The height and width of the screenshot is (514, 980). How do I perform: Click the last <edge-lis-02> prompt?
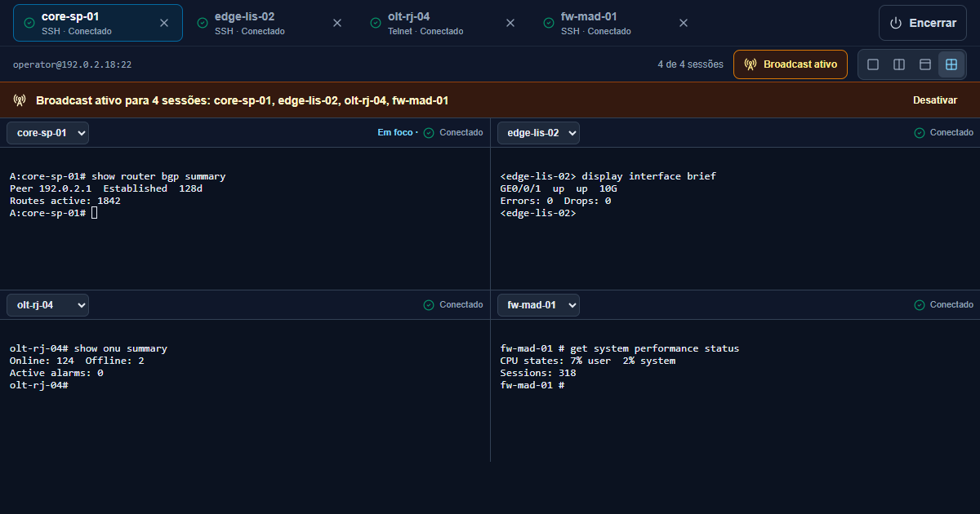point(538,213)
